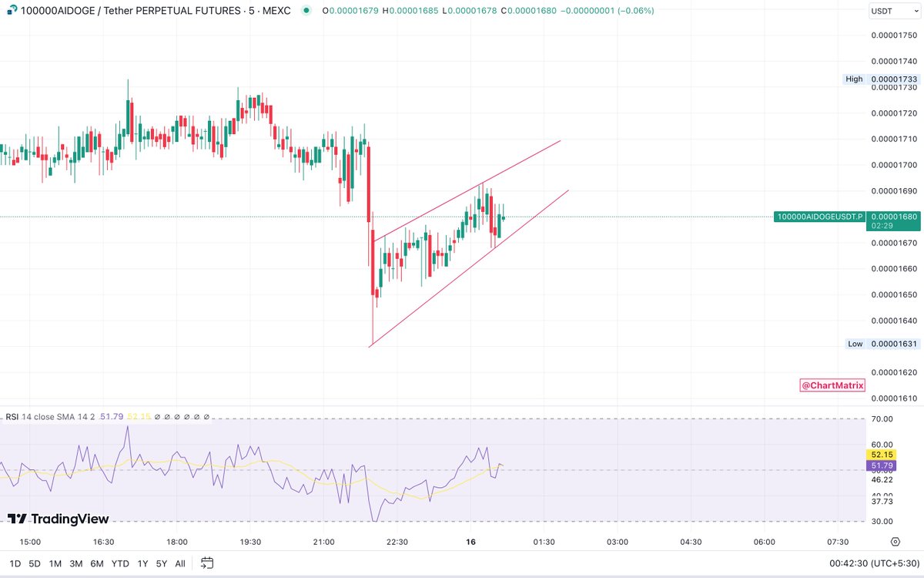The height and width of the screenshot is (578, 924).
Task: Click the 0.00001650 price axis label
Action: [x=893, y=294]
